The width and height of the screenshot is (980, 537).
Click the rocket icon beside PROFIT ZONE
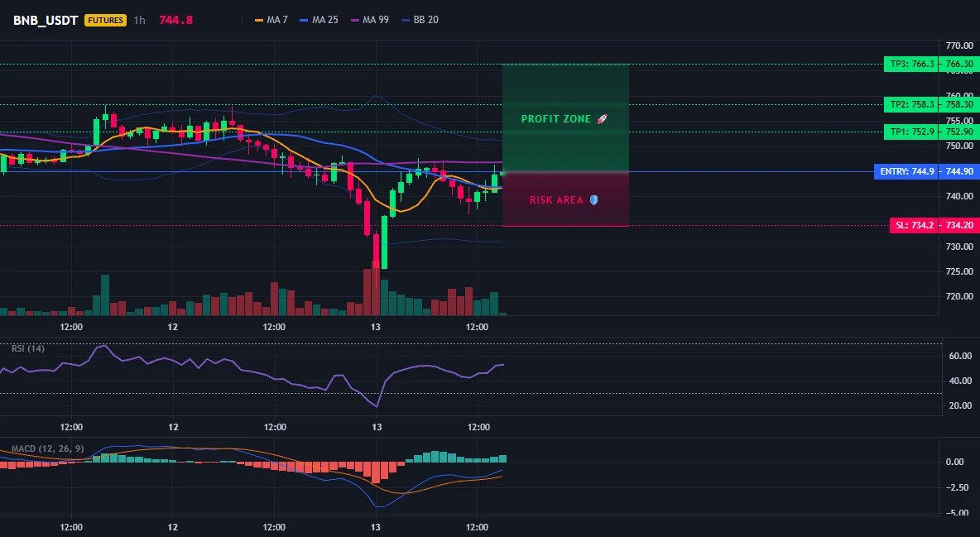pyautogui.click(x=602, y=119)
